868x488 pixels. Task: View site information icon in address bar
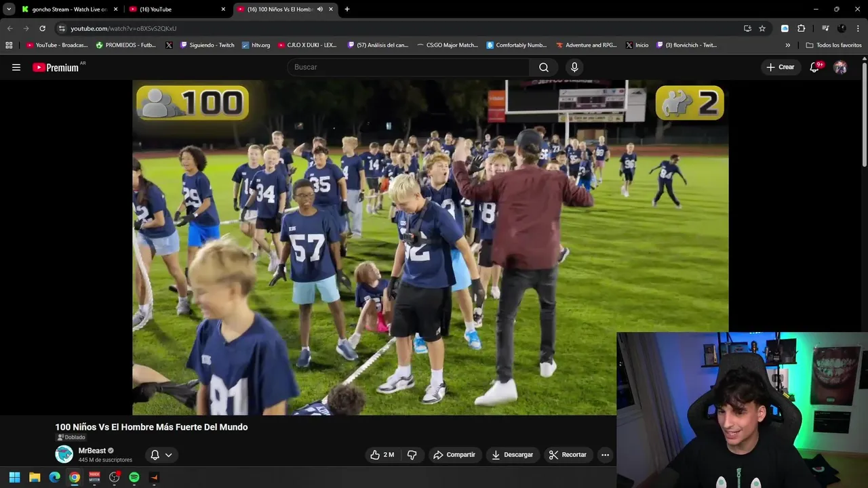tap(62, 28)
